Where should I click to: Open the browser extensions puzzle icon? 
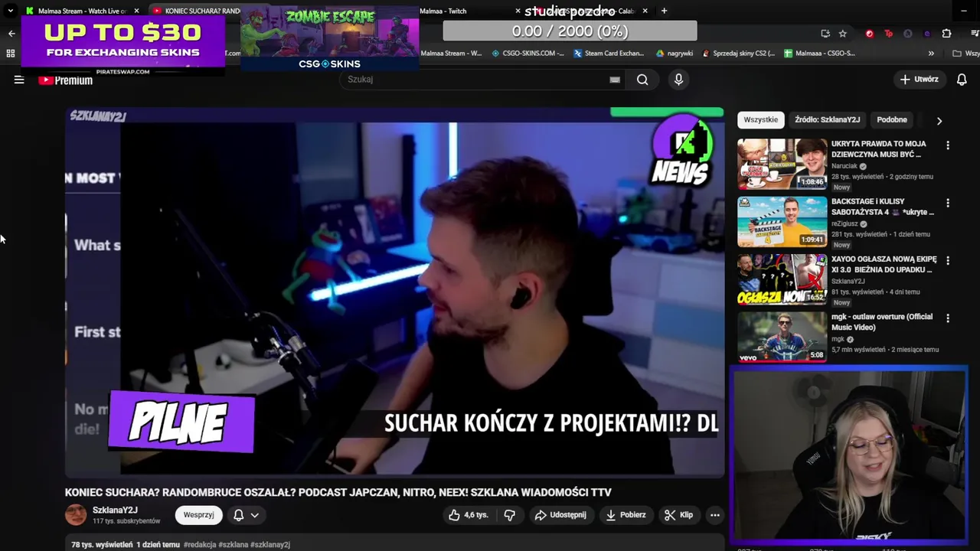point(946,34)
